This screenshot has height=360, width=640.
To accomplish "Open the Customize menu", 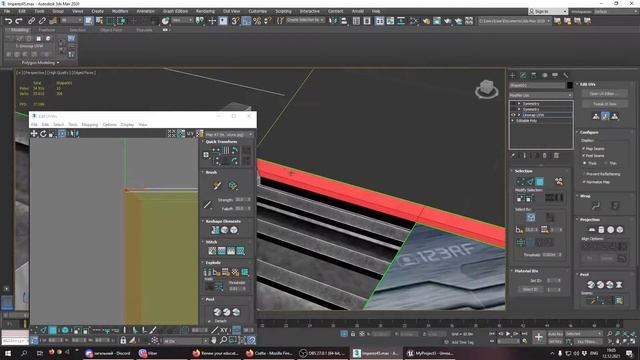I will [x=258, y=11].
